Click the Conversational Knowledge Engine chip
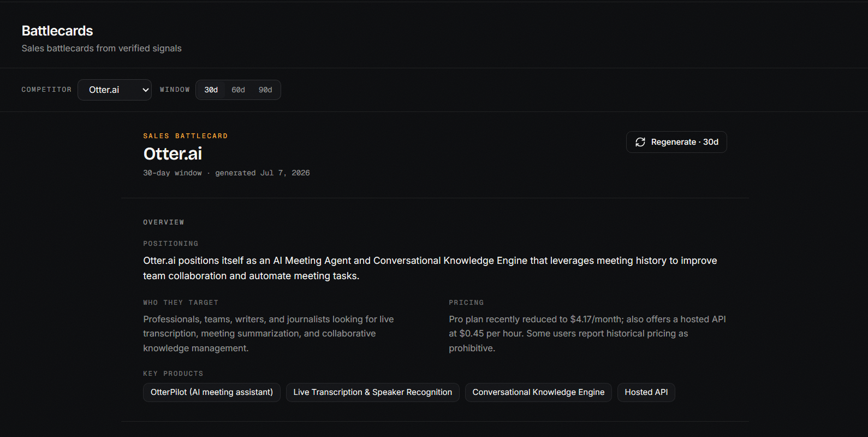 pyautogui.click(x=538, y=392)
